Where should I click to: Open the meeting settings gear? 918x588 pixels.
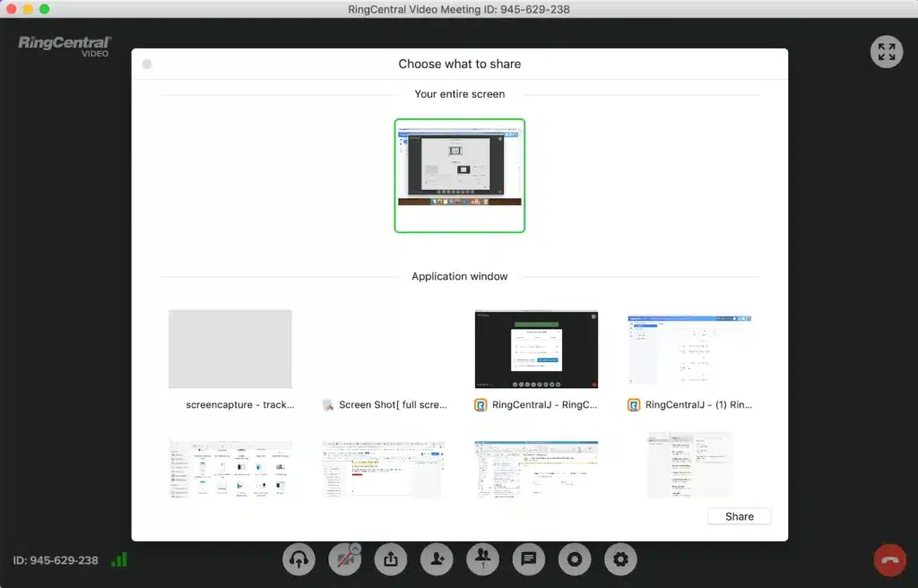(619, 559)
